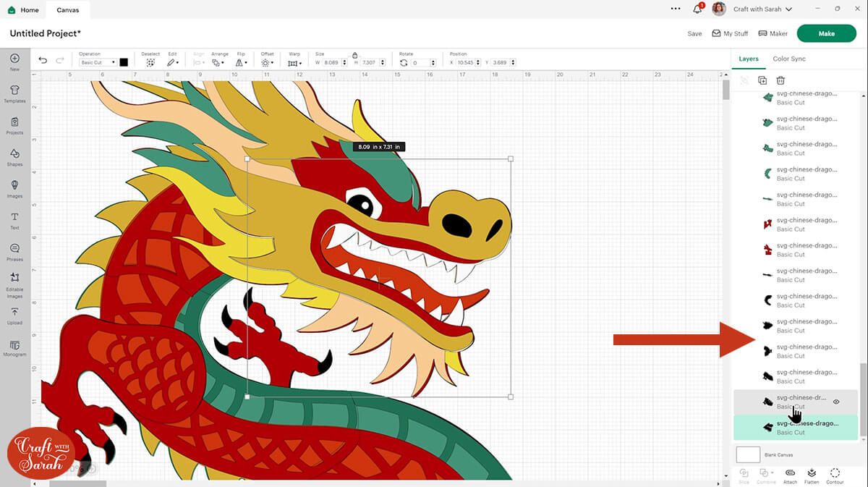Switch to the Color Sync tab
The image size is (868, 487).
789,59
